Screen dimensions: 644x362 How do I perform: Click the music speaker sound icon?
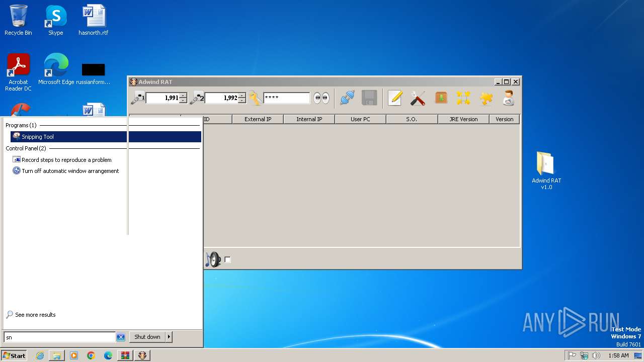coord(213,259)
